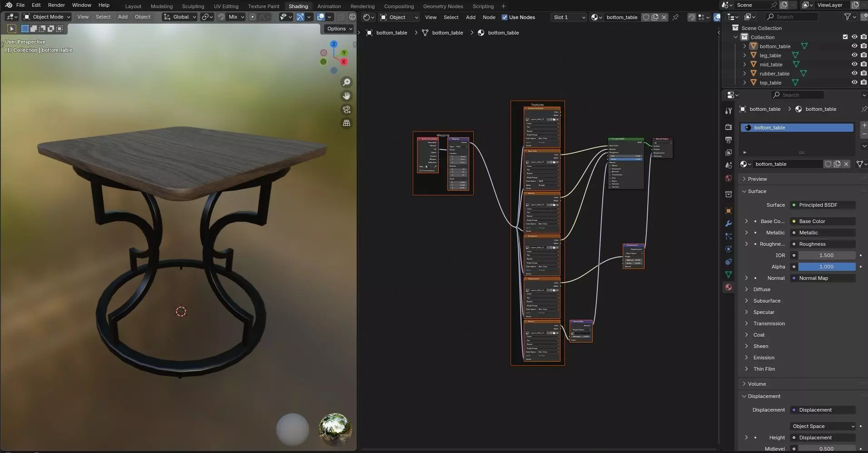Switch to the Modeling workspace tab
The height and width of the screenshot is (453, 868).
[162, 6]
